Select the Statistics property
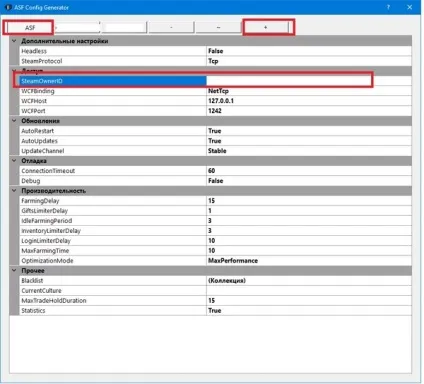424x384 pixels. tap(113, 311)
